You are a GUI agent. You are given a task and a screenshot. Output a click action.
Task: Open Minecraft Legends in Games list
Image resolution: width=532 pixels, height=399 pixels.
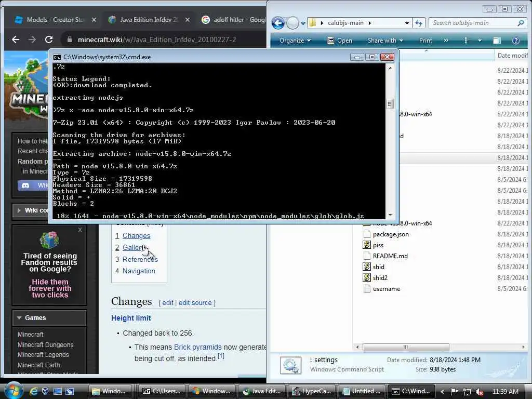(x=43, y=354)
